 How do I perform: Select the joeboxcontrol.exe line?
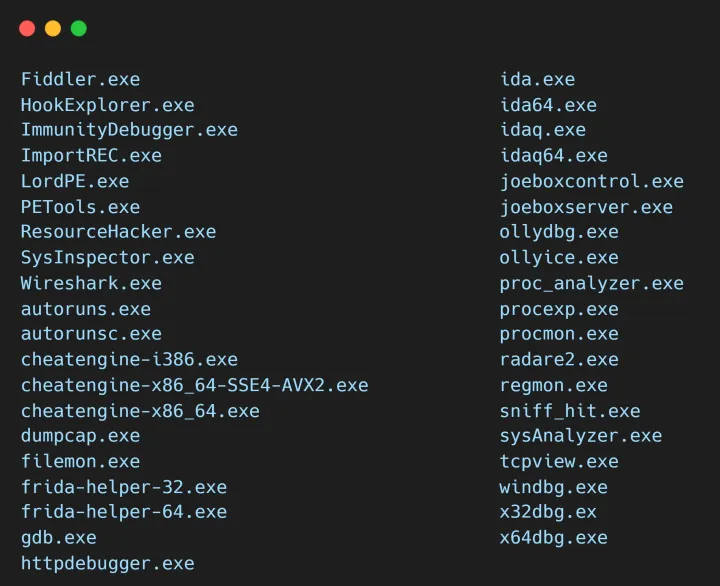591,181
